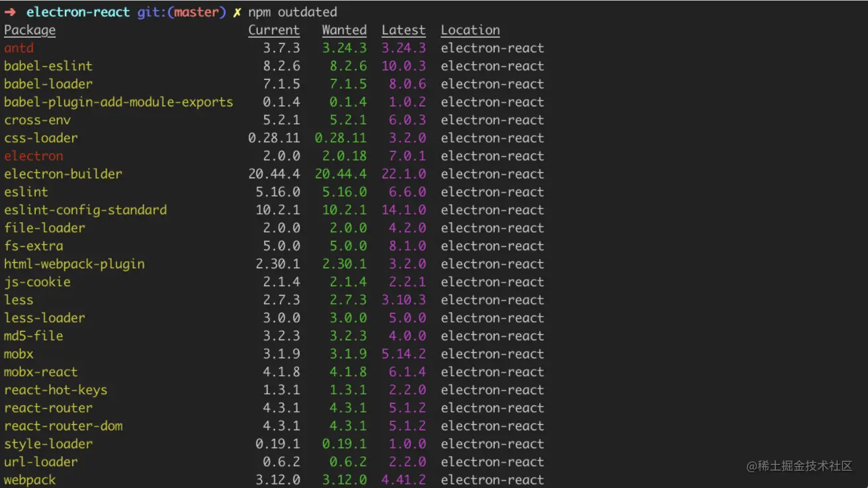Click the Latest column header

click(x=404, y=30)
